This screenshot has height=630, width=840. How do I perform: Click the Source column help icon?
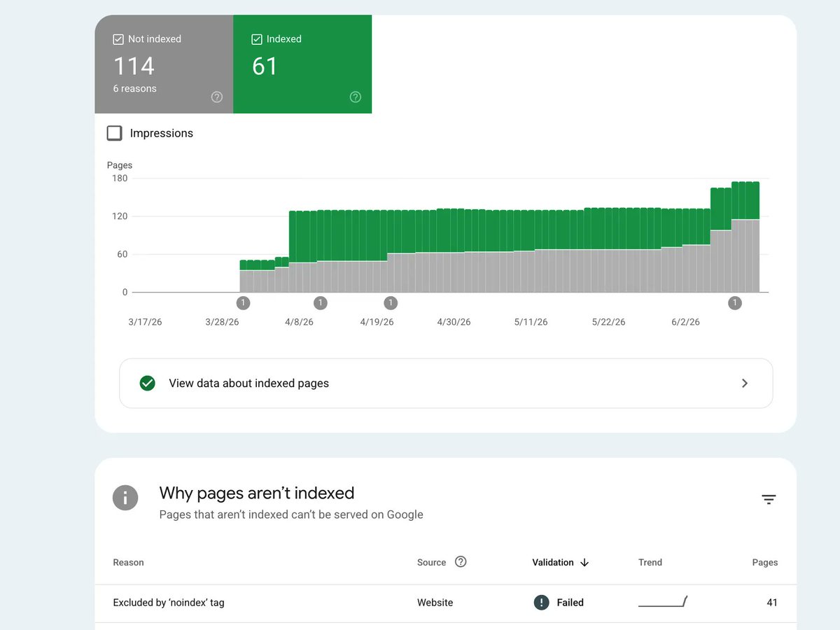pos(461,561)
